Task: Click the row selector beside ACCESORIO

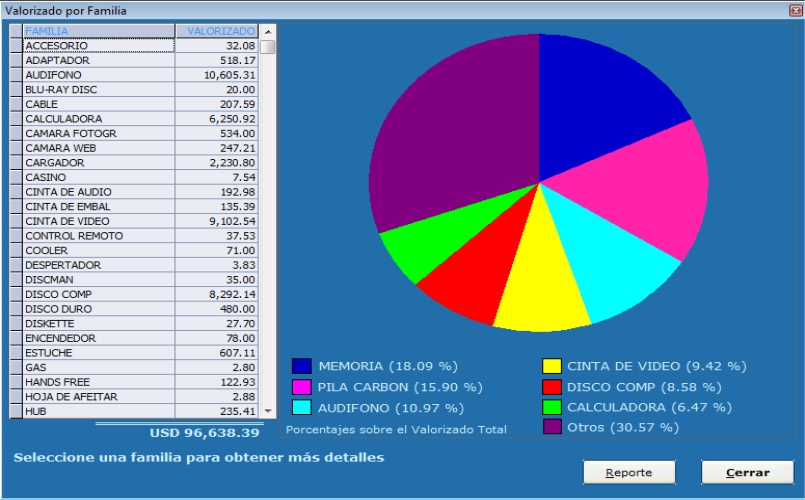Action: click(15, 46)
